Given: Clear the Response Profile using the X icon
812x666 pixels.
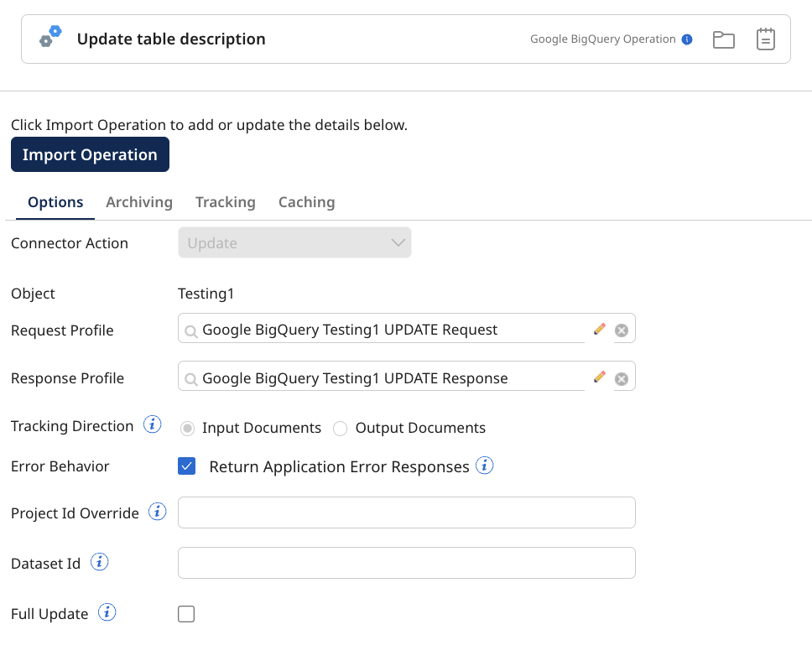Looking at the screenshot, I should click(x=622, y=377).
